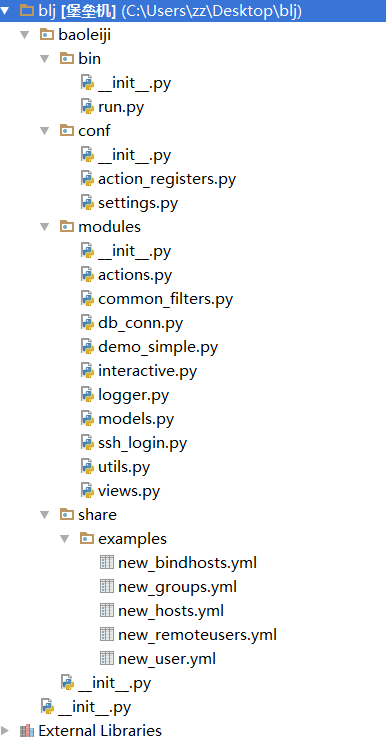Click the 'share' folder name

[x=97, y=514]
